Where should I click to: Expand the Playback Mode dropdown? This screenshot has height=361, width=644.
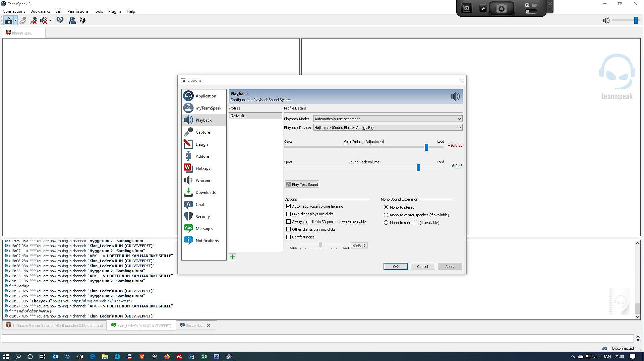388,119
